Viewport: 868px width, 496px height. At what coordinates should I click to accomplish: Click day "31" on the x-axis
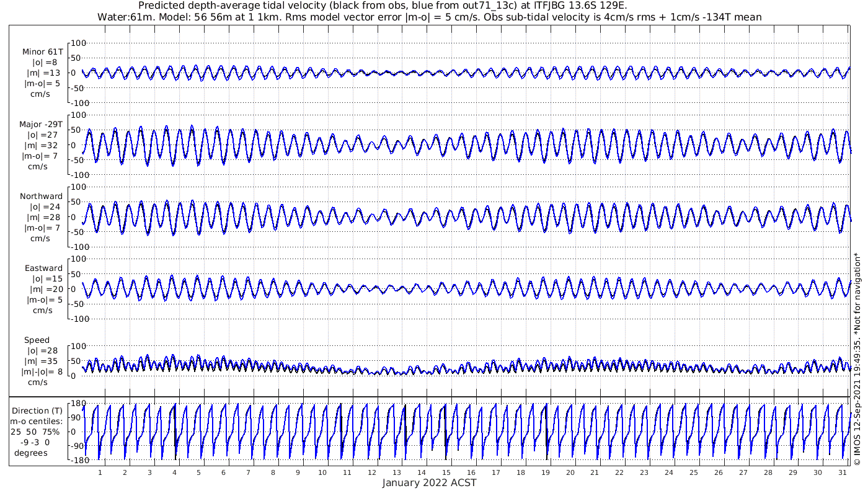click(x=842, y=472)
